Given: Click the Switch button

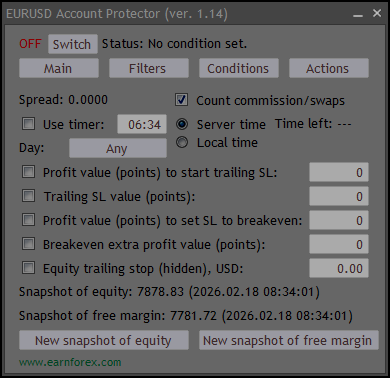Looking at the screenshot, I should pyautogui.click(x=73, y=44).
